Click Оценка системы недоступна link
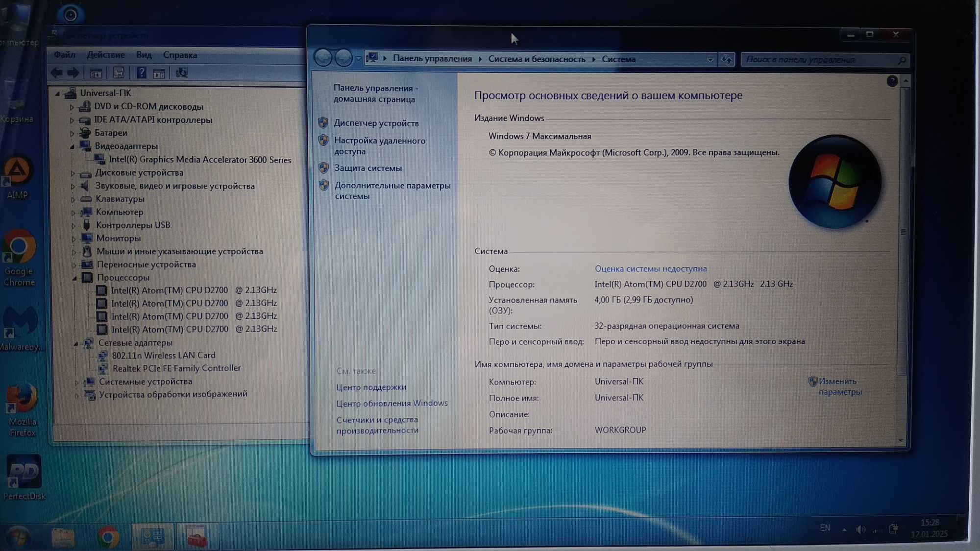The width and height of the screenshot is (980, 551). [x=651, y=269]
